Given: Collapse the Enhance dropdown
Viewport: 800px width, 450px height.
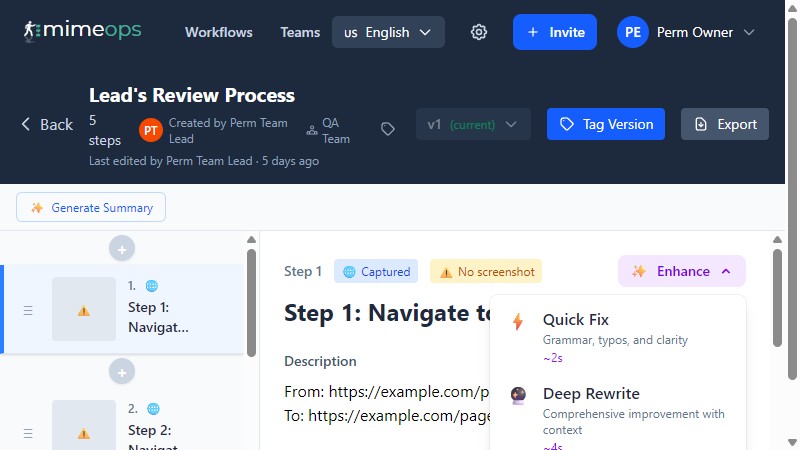Looking at the screenshot, I should point(682,271).
